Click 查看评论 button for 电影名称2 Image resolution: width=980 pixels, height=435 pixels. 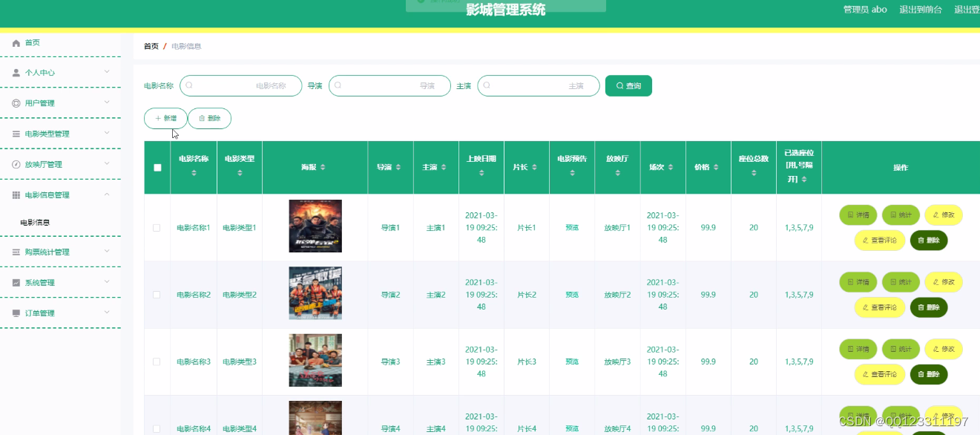coord(880,307)
